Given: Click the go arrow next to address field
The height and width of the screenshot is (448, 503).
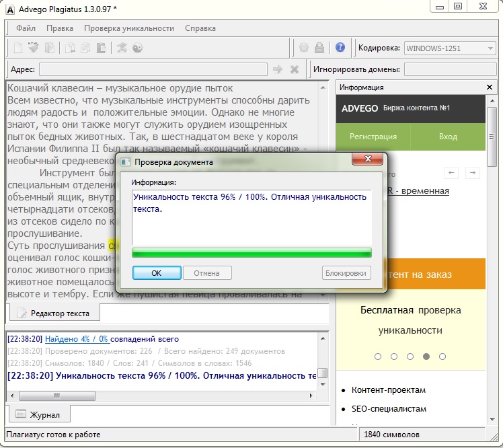Looking at the screenshot, I should 278,69.
